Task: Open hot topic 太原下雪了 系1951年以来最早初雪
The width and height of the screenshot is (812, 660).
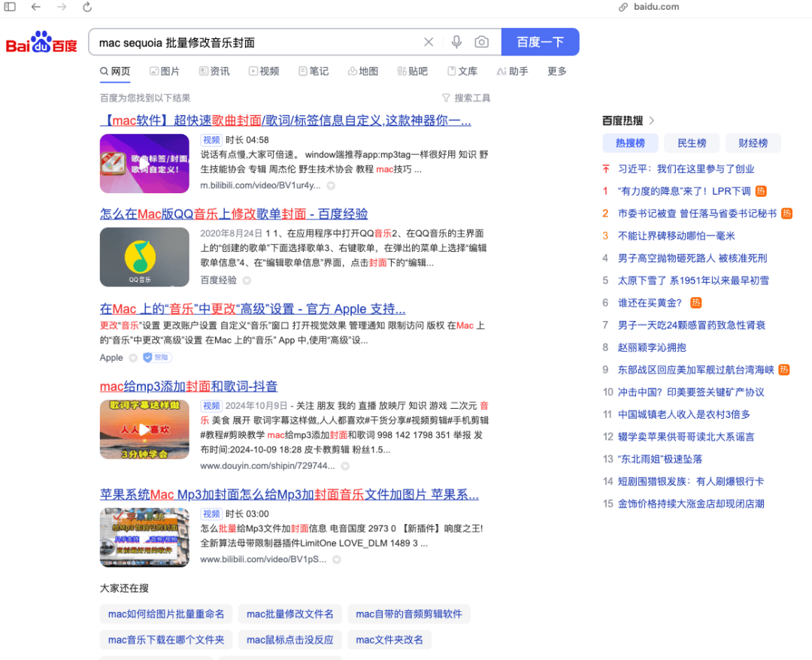Action: pyautogui.click(x=693, y=280)
